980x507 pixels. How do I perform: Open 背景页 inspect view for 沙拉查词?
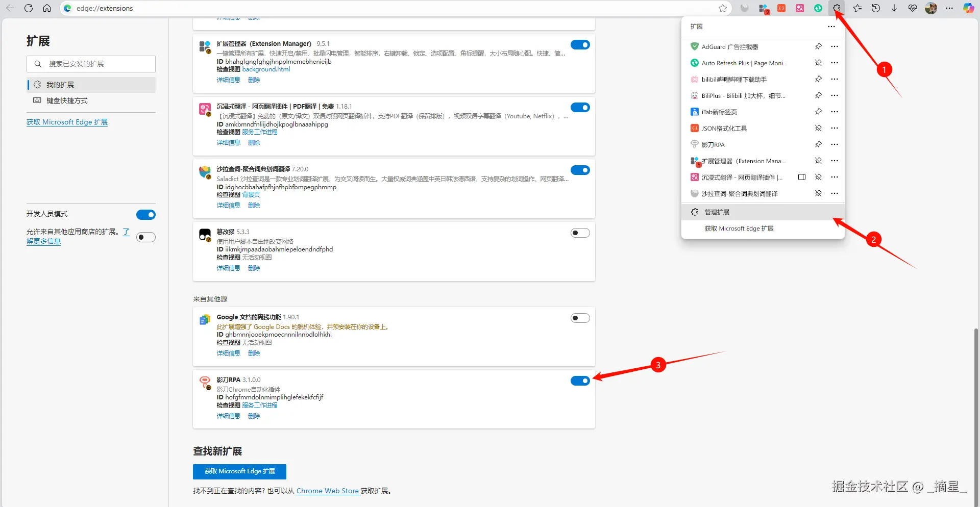251,195
